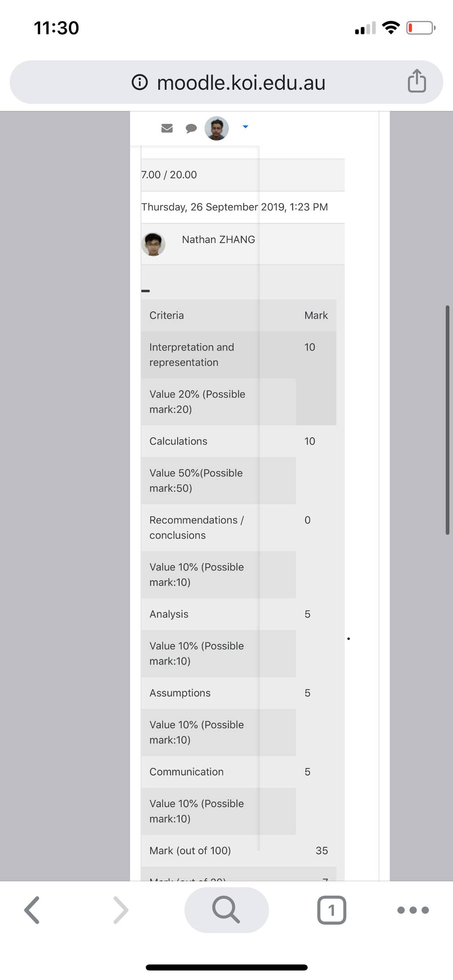Go back with the browser back arrow
453x980 pixels.
coord(32,910)
